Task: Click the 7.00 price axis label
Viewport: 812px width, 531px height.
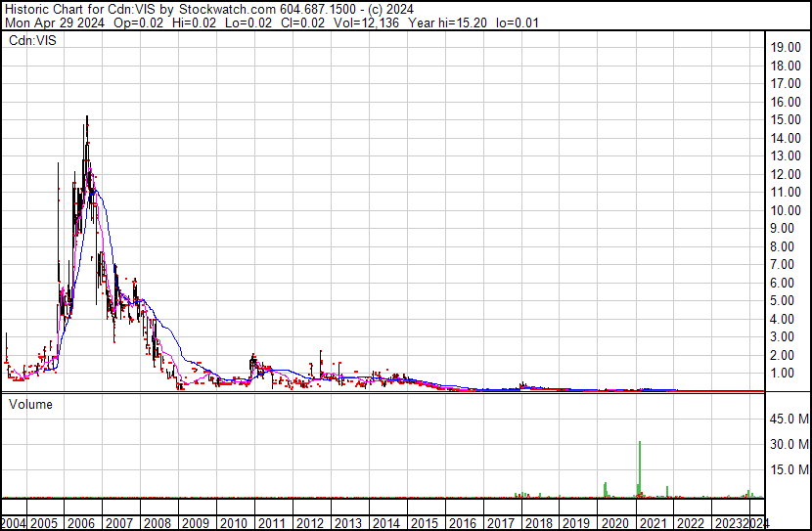Action: (x=782, y=264)
